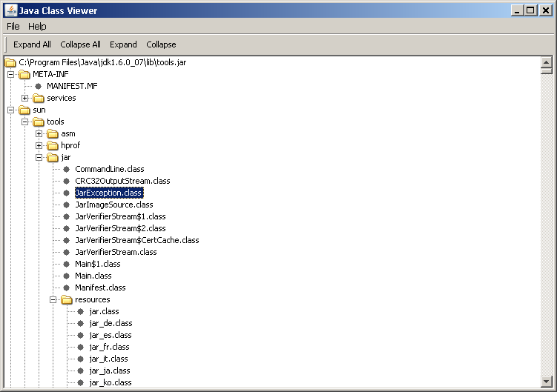Click the bullet icon beside Manifest.class
557x392 pixels.
coord(67,288)
